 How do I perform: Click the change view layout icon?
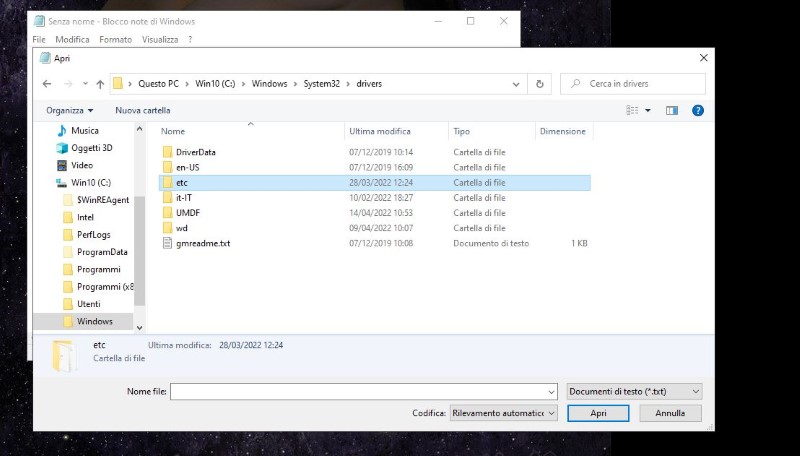634,110
